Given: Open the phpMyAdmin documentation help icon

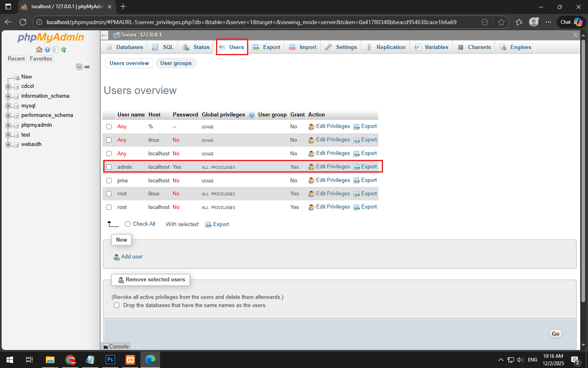Looking at the screenshot, I should coord(48,49).
